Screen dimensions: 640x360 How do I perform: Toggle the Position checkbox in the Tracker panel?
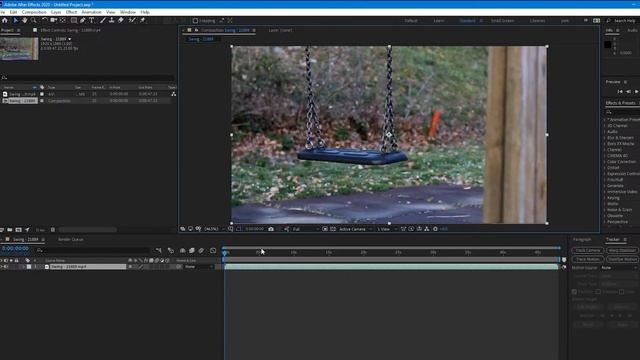coord(574,292)
